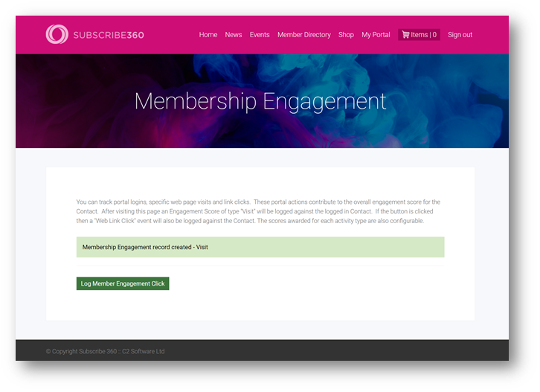Screen dimensions: 540x392
Task: Sign out of the portal
Action: 460,35
